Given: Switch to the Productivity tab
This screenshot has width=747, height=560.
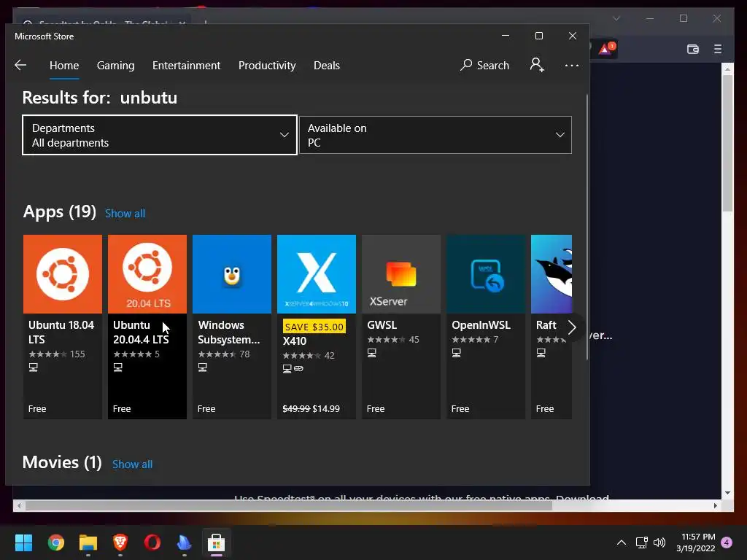Looking at the screenshot, I should click(267, 66).
